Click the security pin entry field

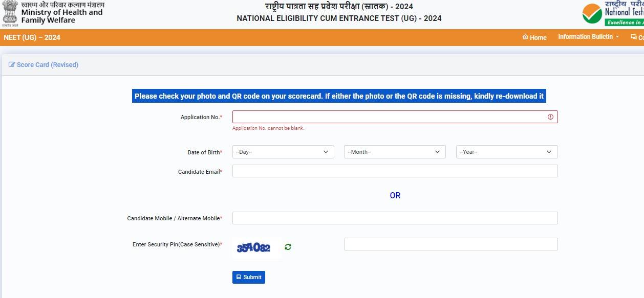pyautogui.click(x=450, y=244)
